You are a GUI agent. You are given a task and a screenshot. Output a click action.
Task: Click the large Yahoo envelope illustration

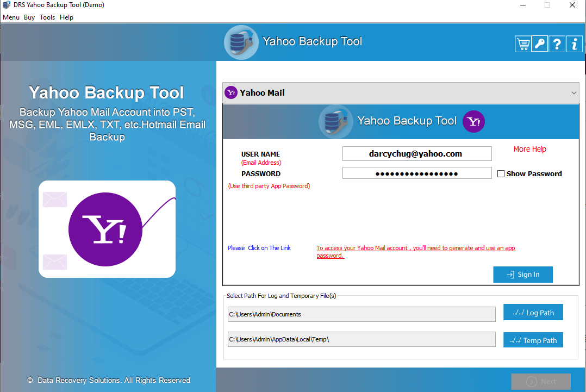pos(107,229)
